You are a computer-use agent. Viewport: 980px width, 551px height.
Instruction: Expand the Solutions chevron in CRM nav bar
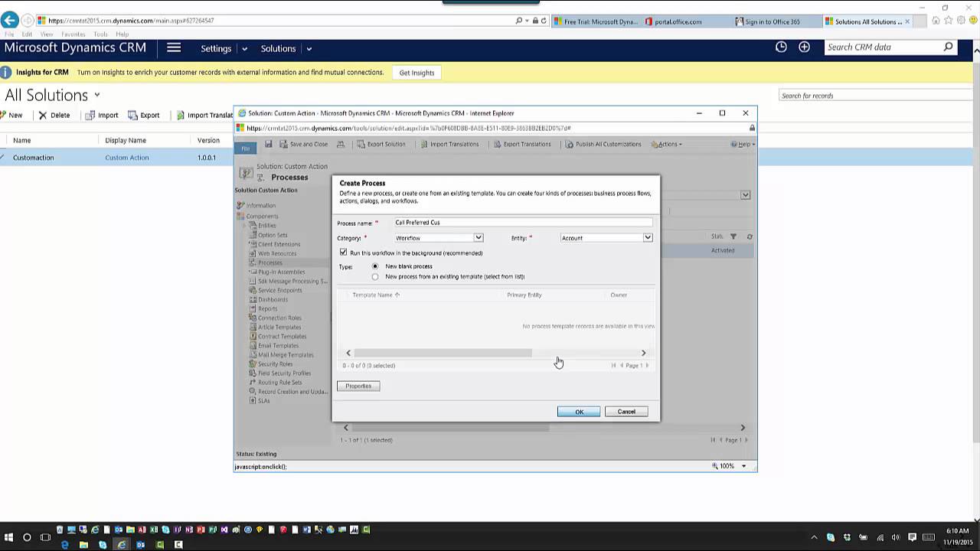point(309,48)
